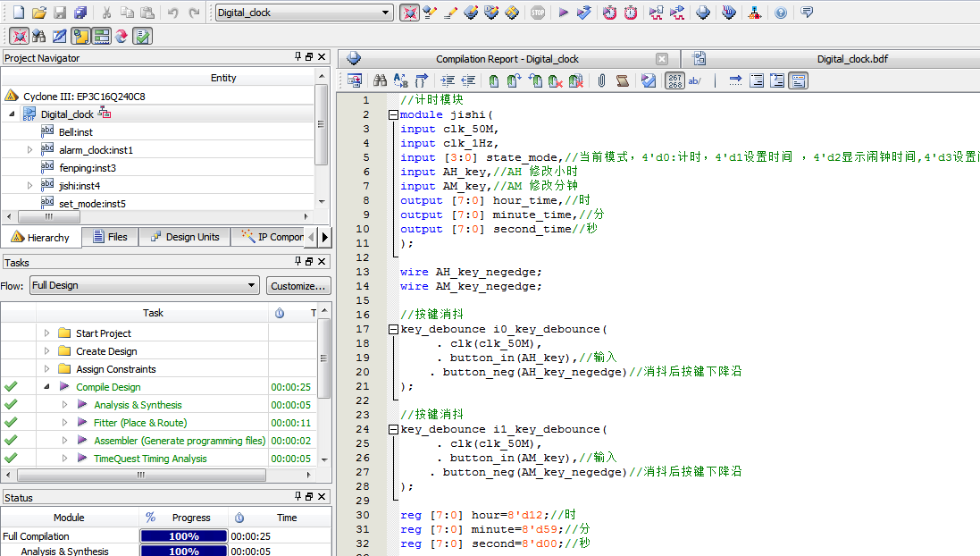Select Assembler (Generate programming files) task

pos(180,441)
